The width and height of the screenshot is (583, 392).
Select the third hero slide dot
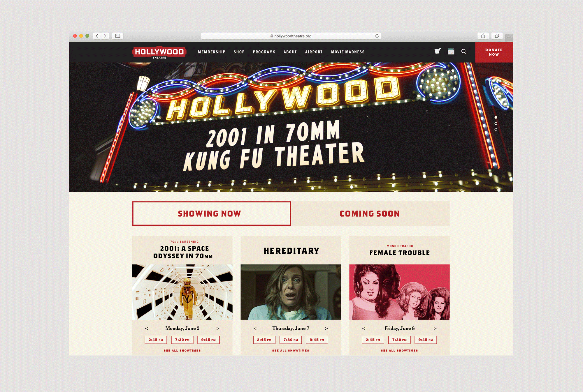tap(496, 129)
